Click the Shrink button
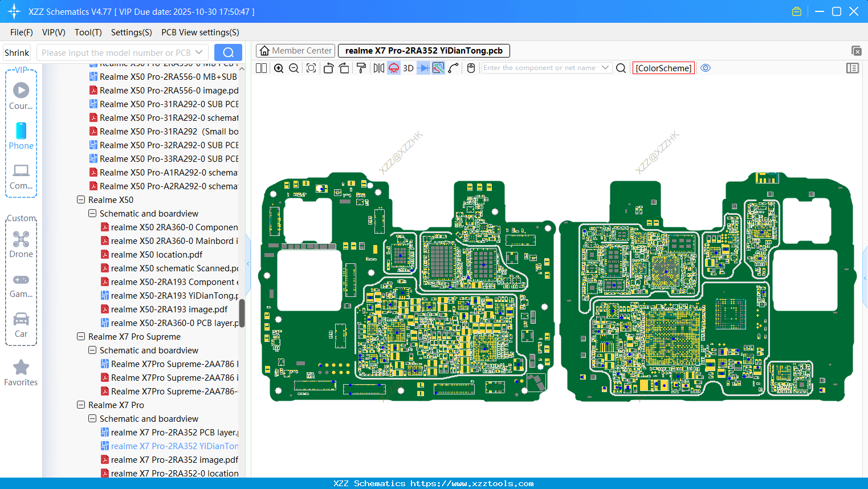 17,52
